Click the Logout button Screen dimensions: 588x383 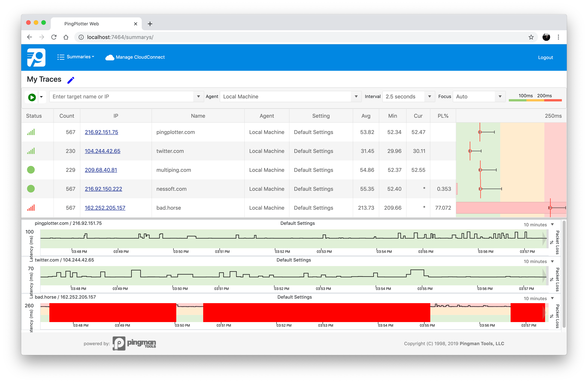tap(545, 57)
